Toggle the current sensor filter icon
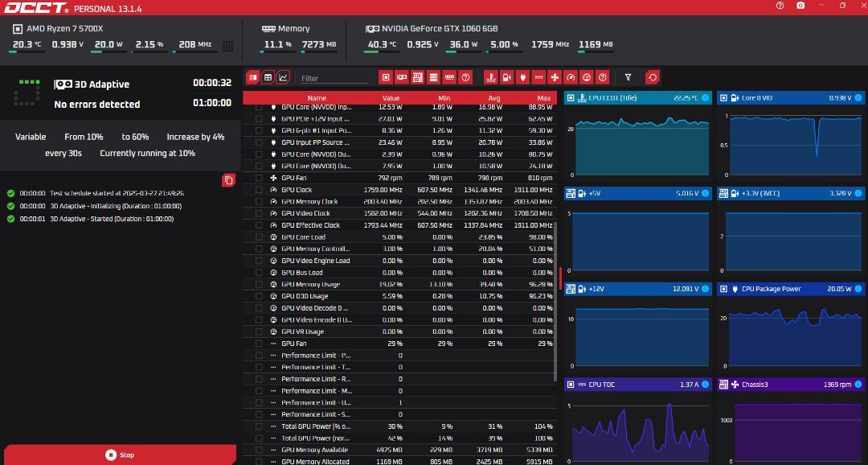The width and height of the screenshot is (868, 465). pyautogui.click(x=538, y=77)
